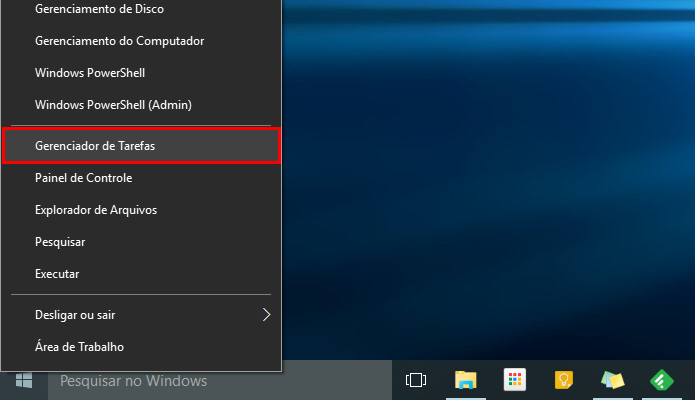
Task: Open Task View from taskbar
Action: (x=416, y=380)
